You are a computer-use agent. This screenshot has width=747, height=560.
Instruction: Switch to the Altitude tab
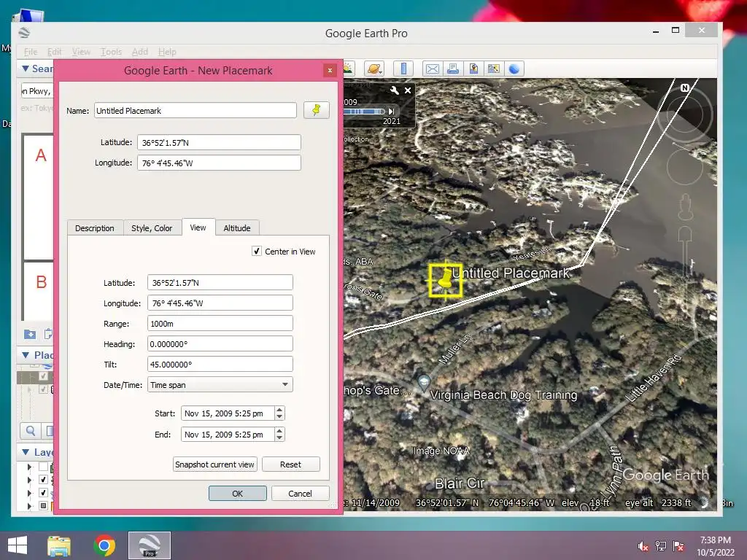coord(237,228)
